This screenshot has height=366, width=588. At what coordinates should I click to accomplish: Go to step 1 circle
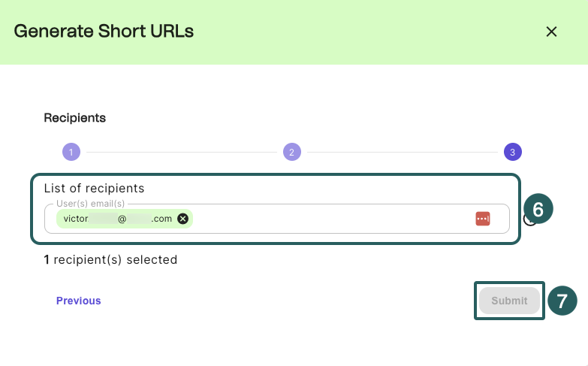coord(71,152)
